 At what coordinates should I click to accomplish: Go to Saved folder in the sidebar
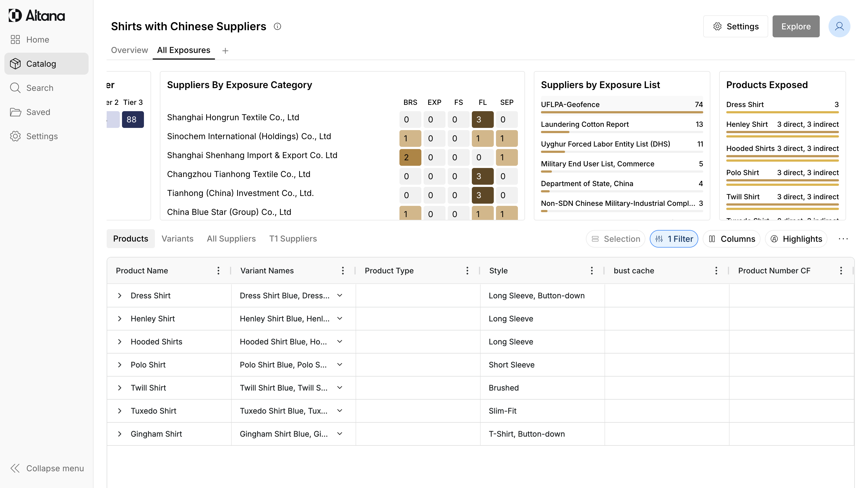tap(38, 112)
